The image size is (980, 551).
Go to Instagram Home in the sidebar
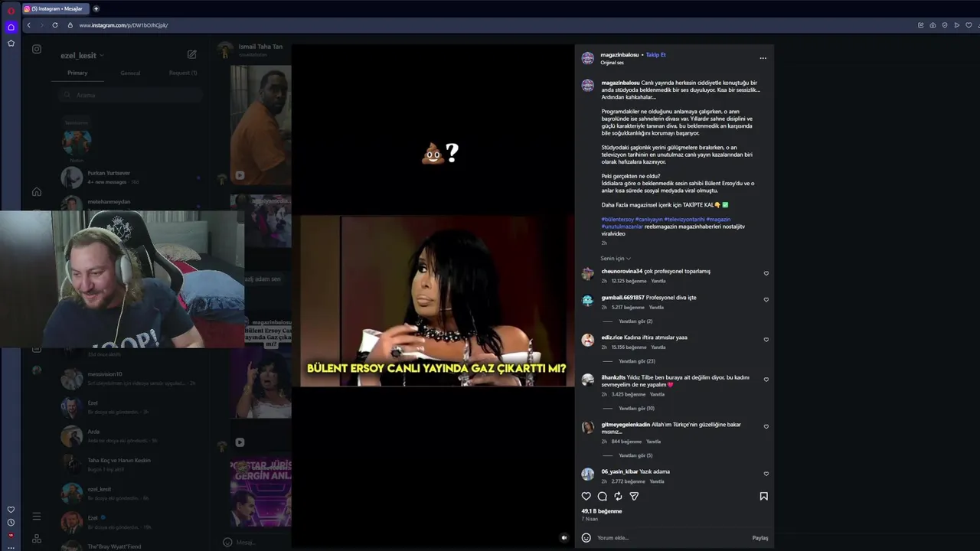(x=37, y=191)
